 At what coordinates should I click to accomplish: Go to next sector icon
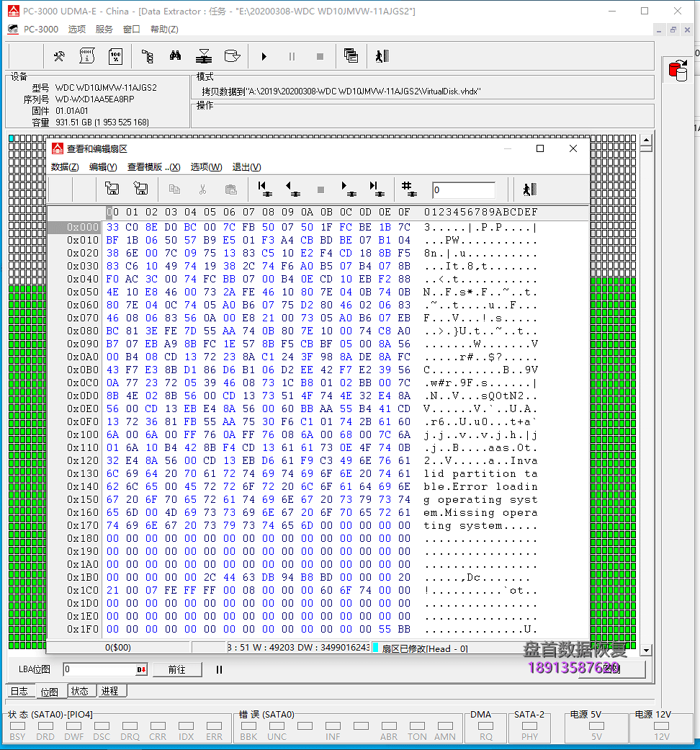349,189
